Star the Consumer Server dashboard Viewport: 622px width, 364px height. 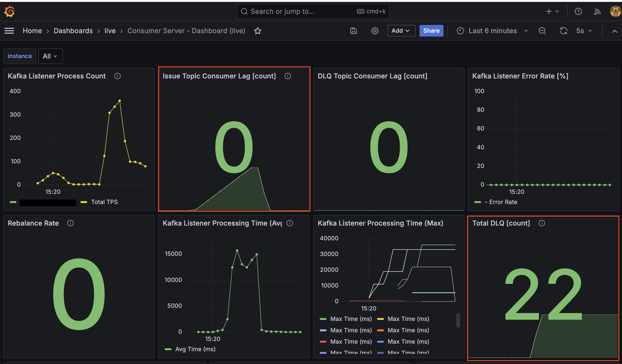257,31
